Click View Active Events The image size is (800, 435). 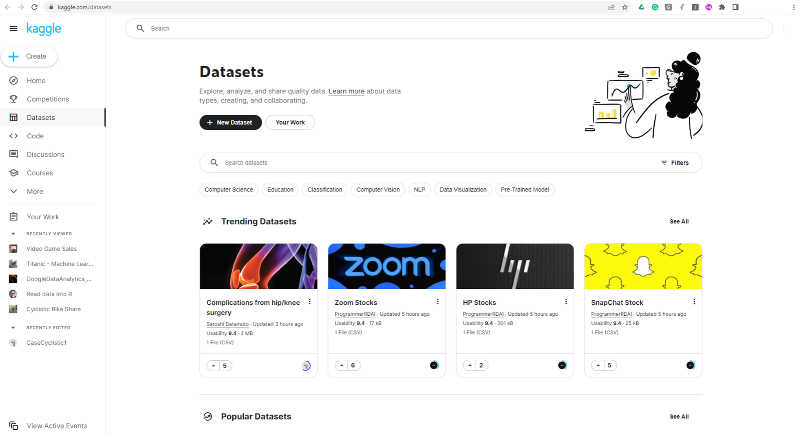(57, 426)
